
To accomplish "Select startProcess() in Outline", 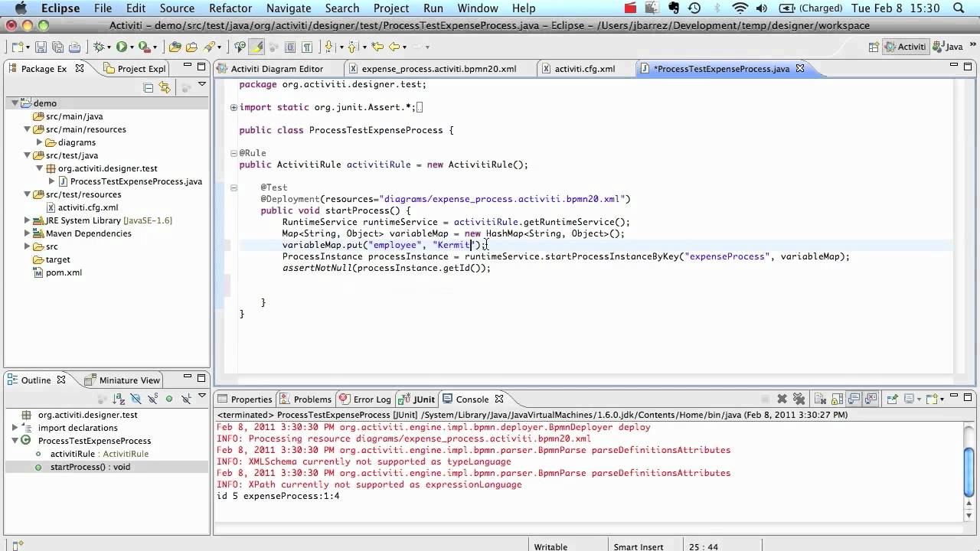I will click(x=90, y=467).
